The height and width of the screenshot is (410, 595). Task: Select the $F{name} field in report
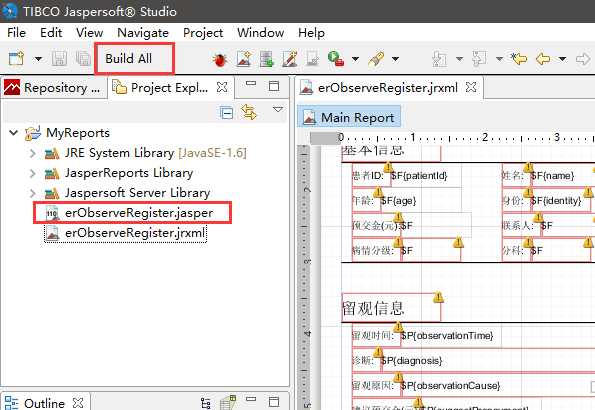coord(552,176)
